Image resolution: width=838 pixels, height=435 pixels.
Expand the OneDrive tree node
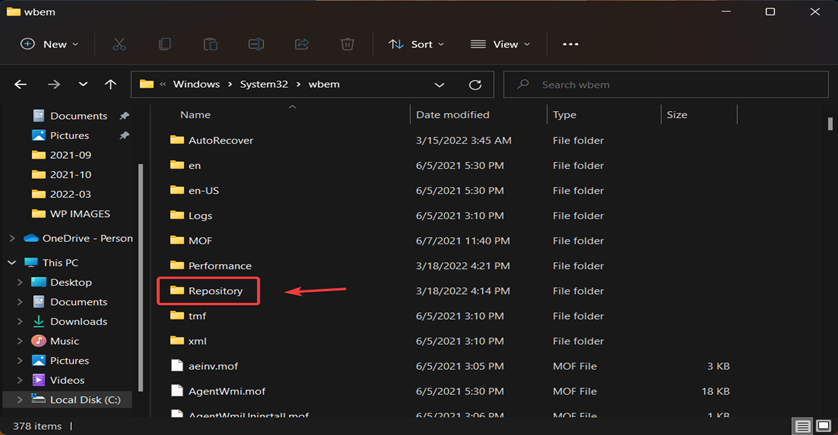12,238
